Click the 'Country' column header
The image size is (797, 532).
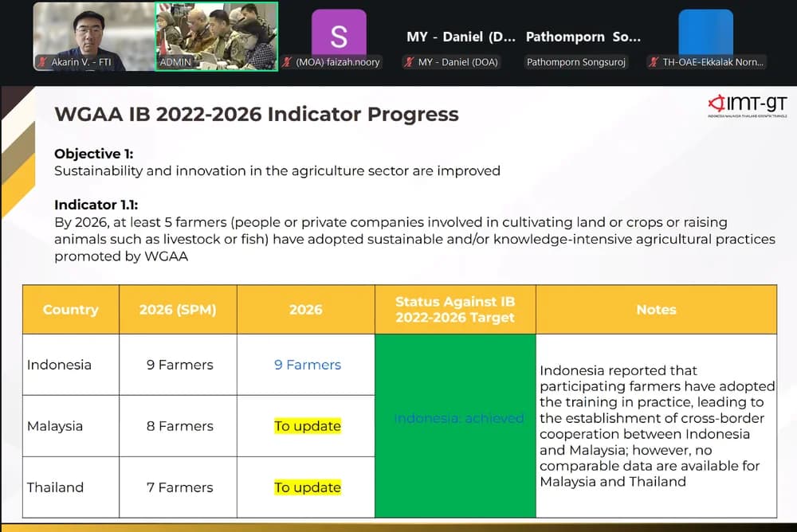click(71, 310)
